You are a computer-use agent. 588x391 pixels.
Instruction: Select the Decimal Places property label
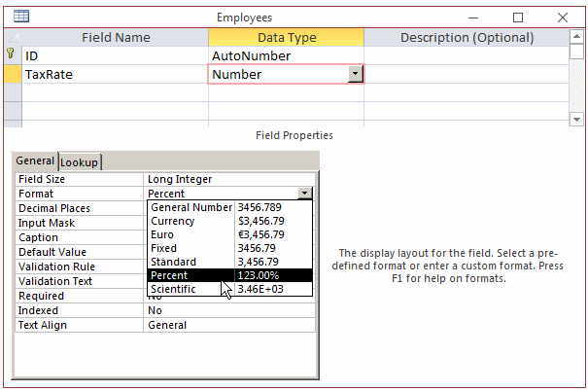[79, 208]
